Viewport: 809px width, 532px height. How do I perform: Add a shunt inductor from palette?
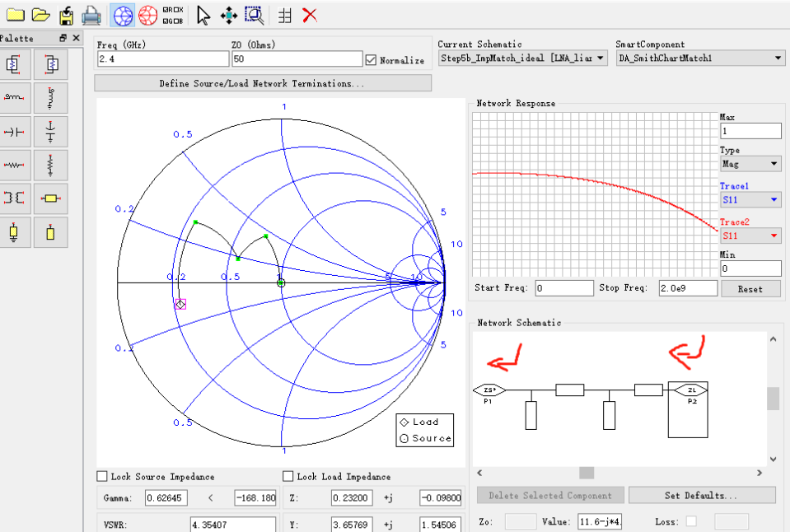[50, 97]
